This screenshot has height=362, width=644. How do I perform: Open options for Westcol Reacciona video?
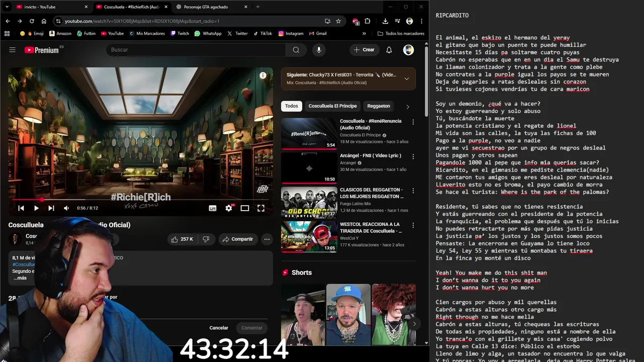(413, 225)
